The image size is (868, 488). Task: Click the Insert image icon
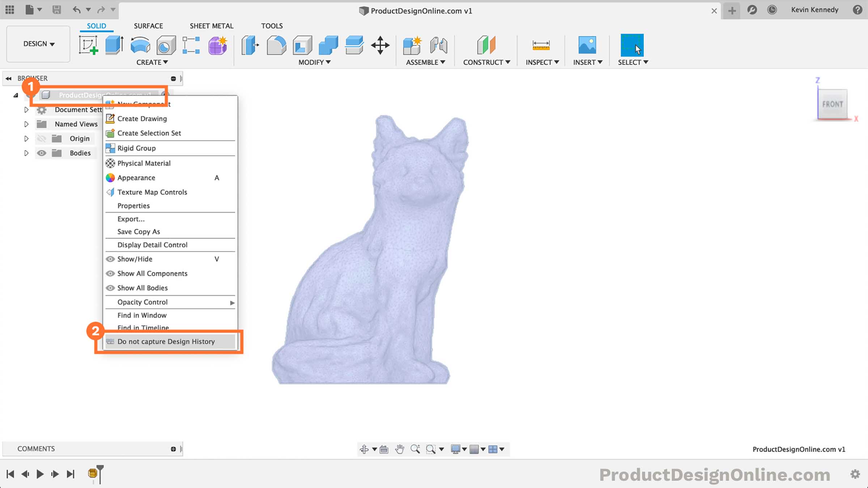[x=587, y=45]
